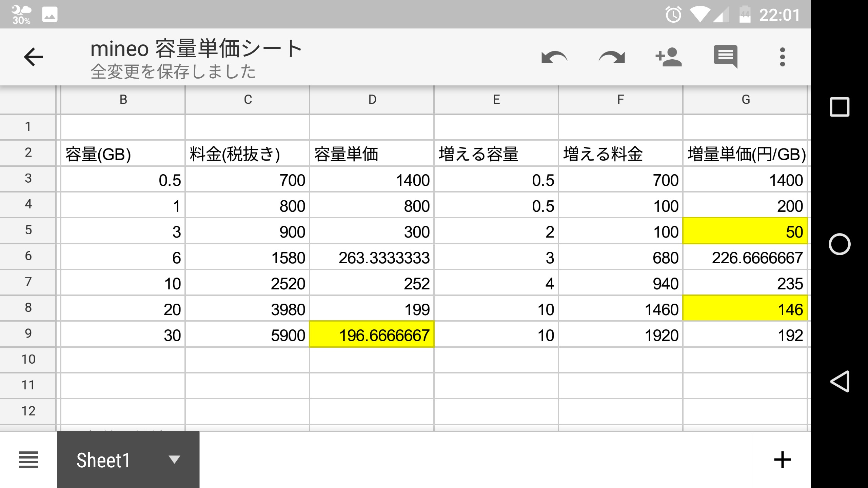
Task: Tap the document title mineo 容量単価シート
Action: pos(196,48)
